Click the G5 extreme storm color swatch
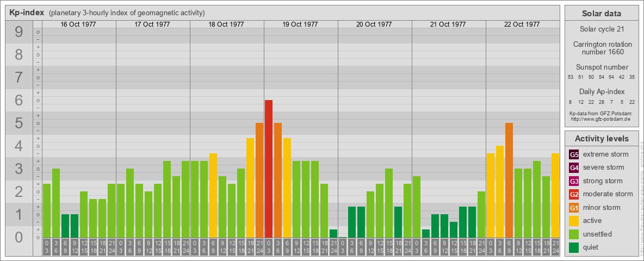The image size is (644, 261). pos(574,154)
